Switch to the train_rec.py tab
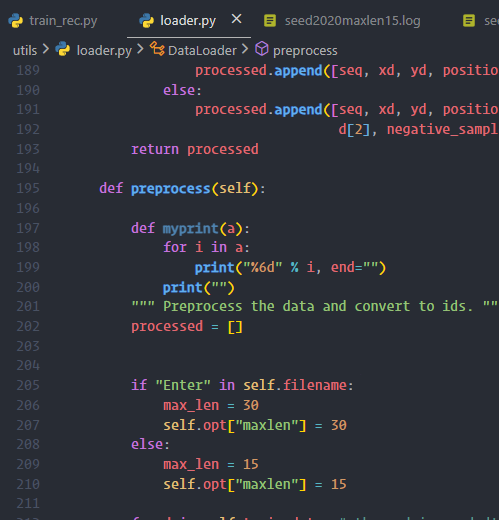Screen dimensions: 499x520 [63, 21]
